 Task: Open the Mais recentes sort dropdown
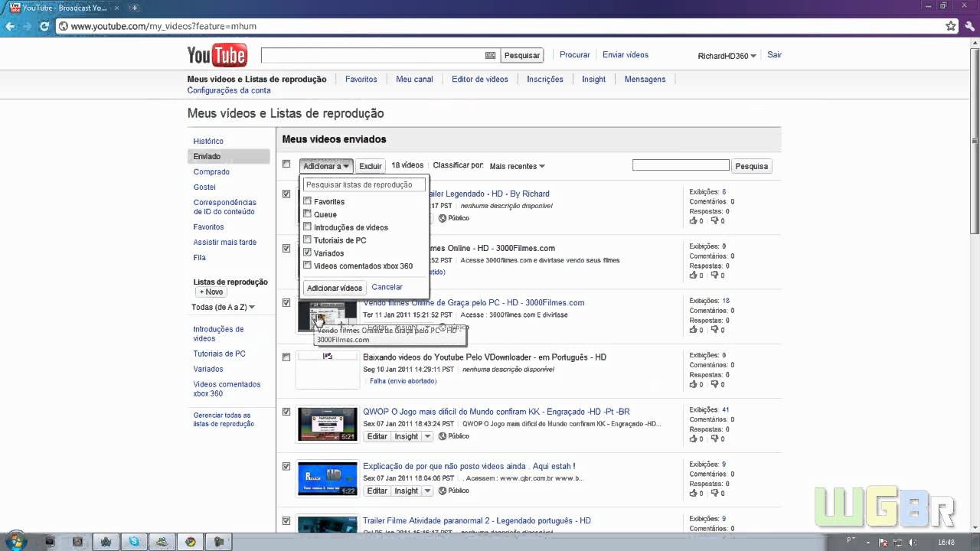pyautogui.click(x=517, y=166)
